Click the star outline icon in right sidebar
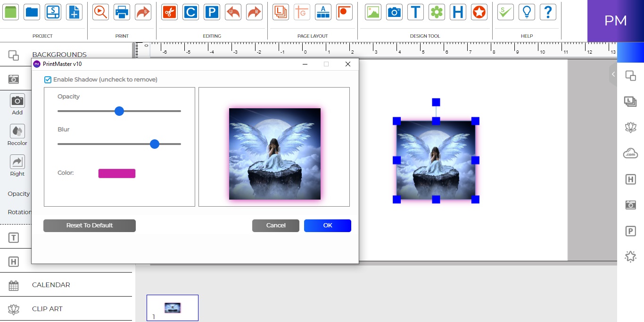This screenshot has height=322, width=644. 630,257
